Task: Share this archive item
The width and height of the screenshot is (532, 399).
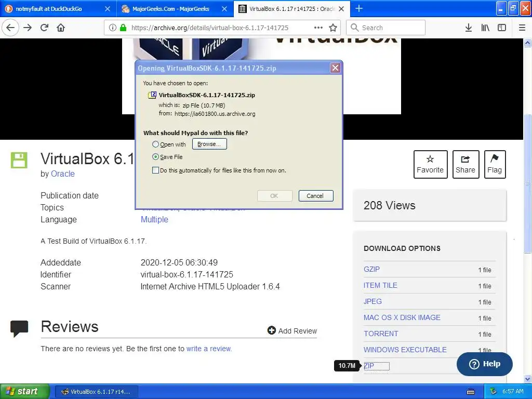Action: click(465, 164)
